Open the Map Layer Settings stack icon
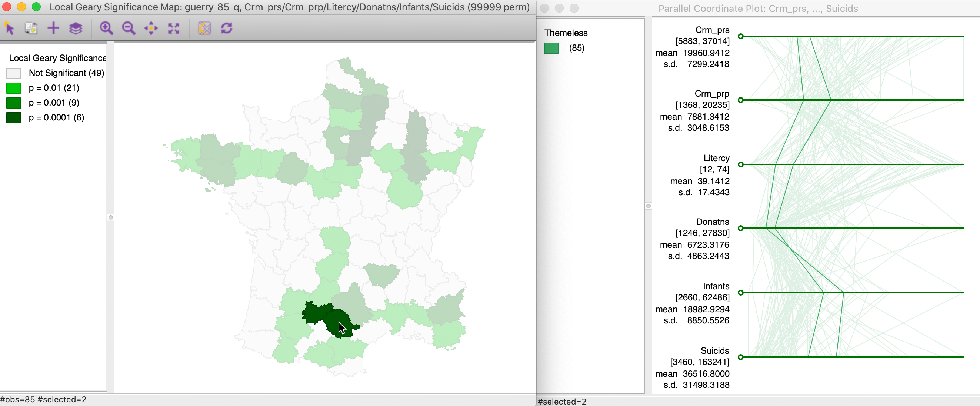The height and width of the screenshot is (406, 980). [76, 28]
